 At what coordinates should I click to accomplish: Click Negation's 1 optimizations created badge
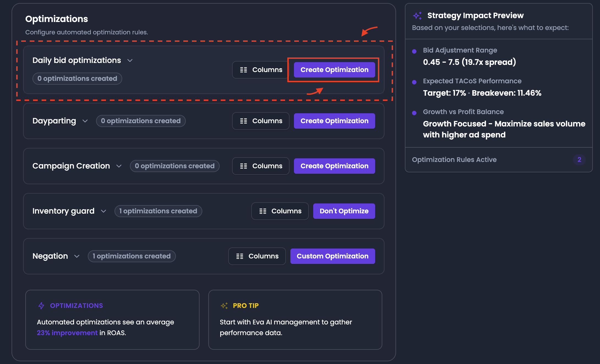(x=132, y=256)
